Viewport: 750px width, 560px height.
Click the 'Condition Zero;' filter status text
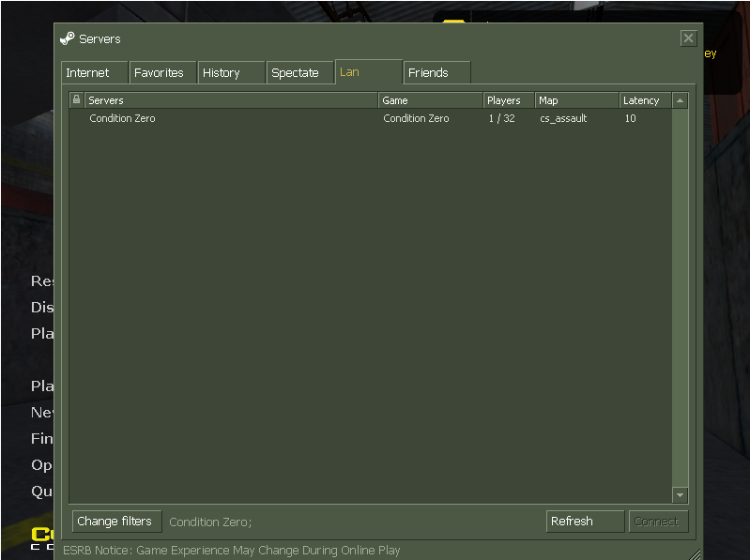210,522
